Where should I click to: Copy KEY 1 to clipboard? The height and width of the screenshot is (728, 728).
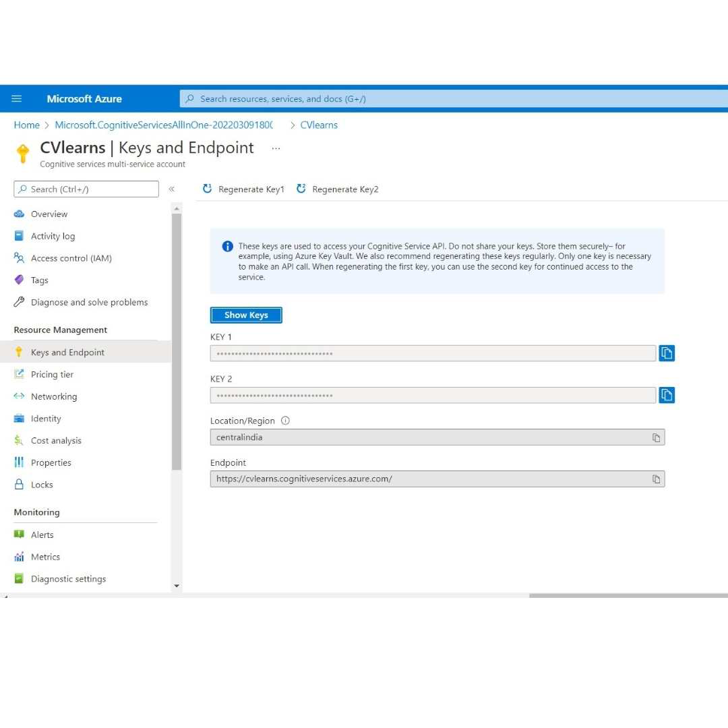[666, 353]
